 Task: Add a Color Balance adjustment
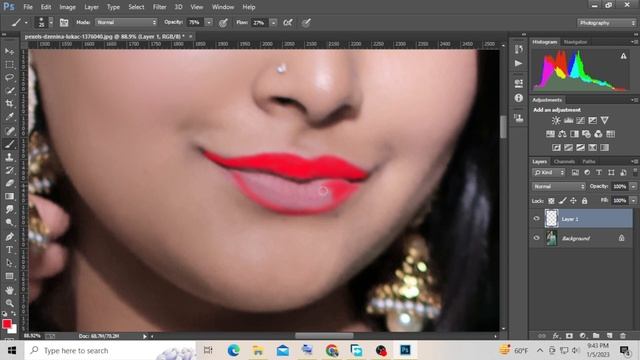point(562,134)
